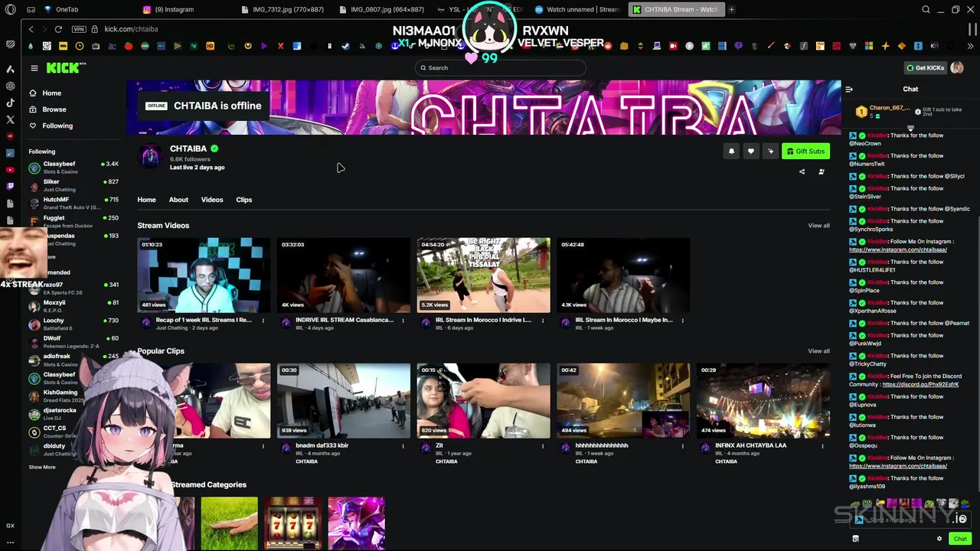
Task: Open the 04:54:20 IRL Stream In Morocco thumbnail
Action: [483, 275]
